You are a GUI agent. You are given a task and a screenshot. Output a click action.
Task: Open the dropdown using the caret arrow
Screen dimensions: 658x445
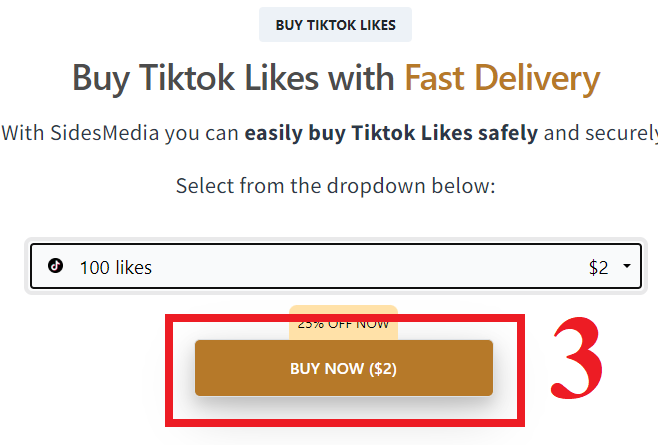[627, 266]
